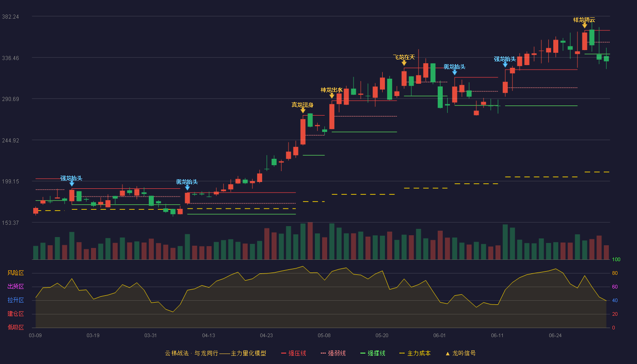
Task: Click the 风险区 zone label
Action: pos(15,273)
